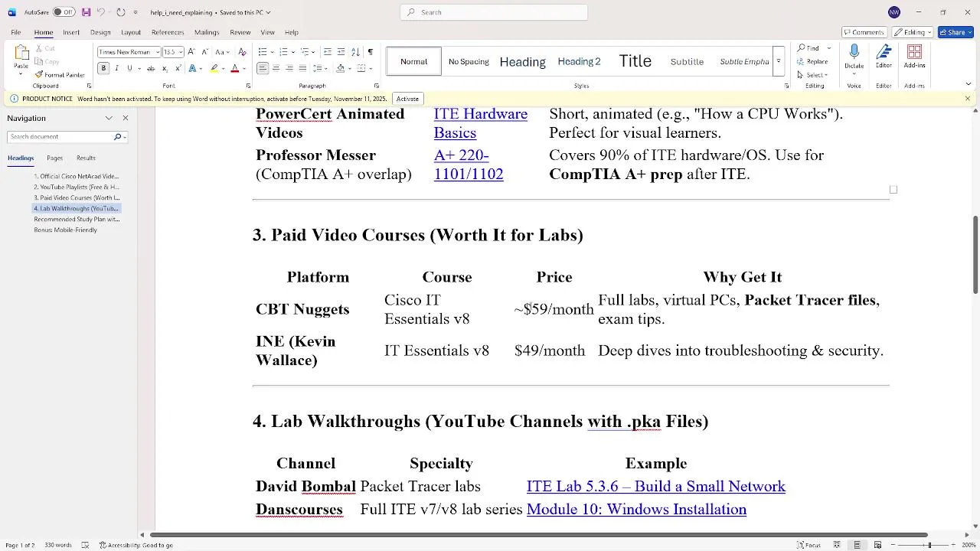Expand the Styles gallery
This screenshot has width=980, height=551.
coord(778,61)
